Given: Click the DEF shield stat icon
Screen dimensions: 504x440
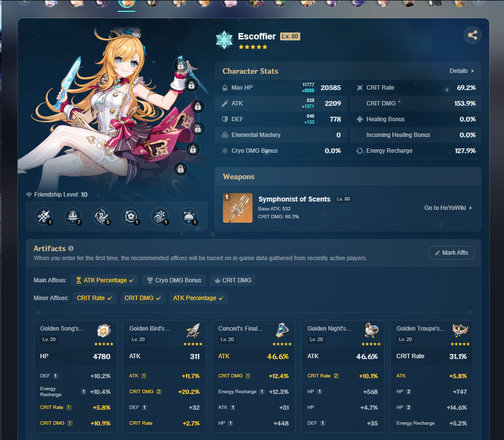Looking at the screenshot, I should pos(225,119).
